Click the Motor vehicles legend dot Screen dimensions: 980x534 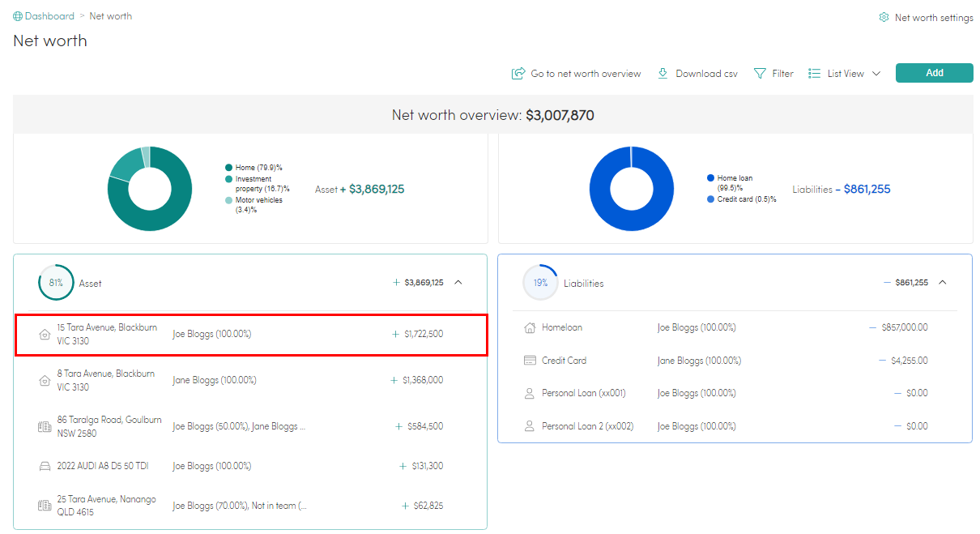pos(229,200)
